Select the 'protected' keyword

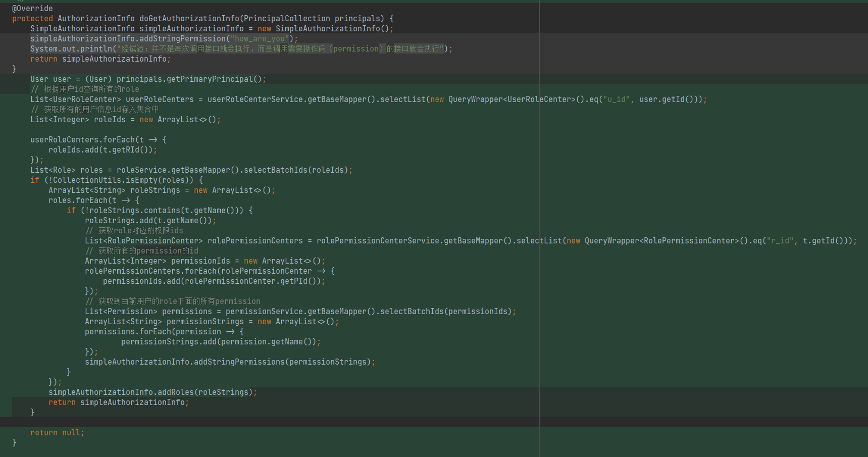point(32,19)
